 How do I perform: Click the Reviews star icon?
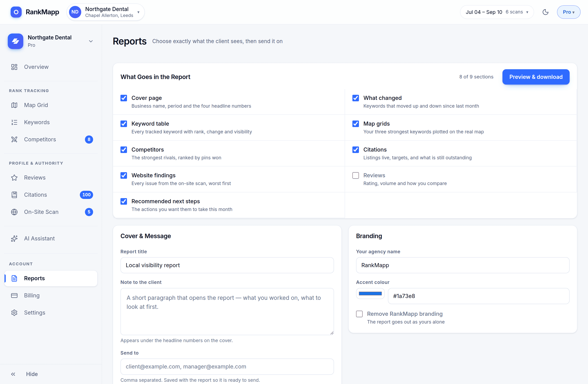click(14, 178)
